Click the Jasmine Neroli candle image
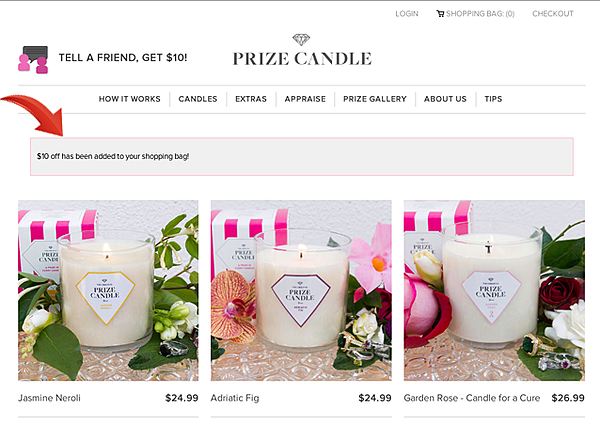 (x=108, y=290)
